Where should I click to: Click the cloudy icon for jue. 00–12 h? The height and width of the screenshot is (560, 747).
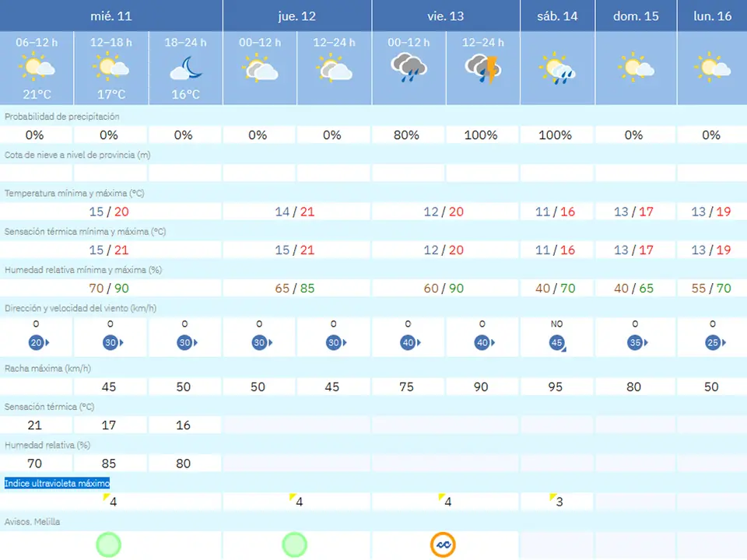(x=260, y=68)
